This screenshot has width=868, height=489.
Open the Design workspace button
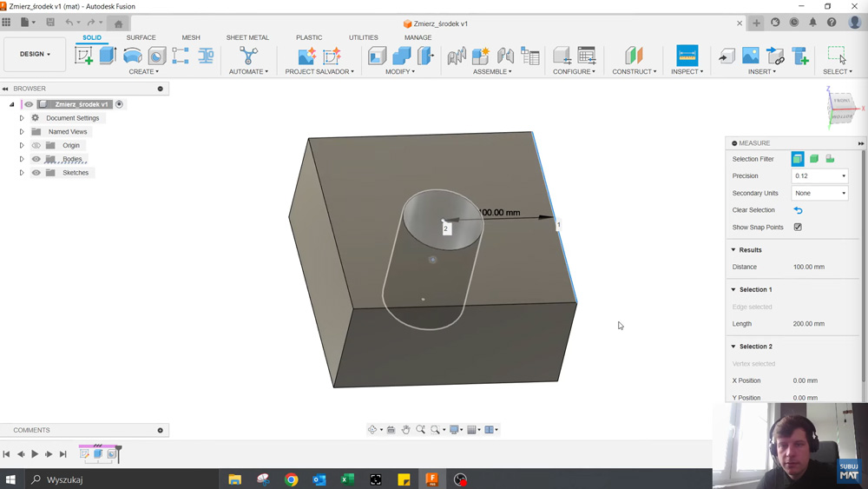[x=35, y=54]
